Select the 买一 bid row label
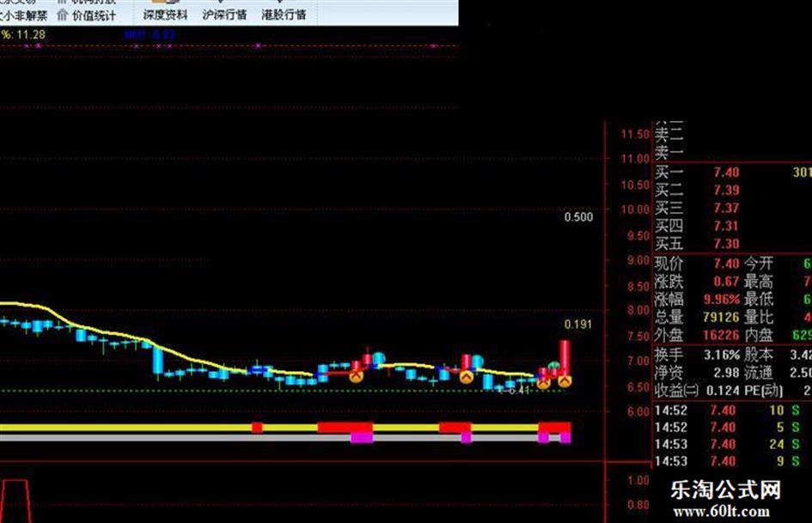Viewport: 812px width, 523px height. [669, 173]
